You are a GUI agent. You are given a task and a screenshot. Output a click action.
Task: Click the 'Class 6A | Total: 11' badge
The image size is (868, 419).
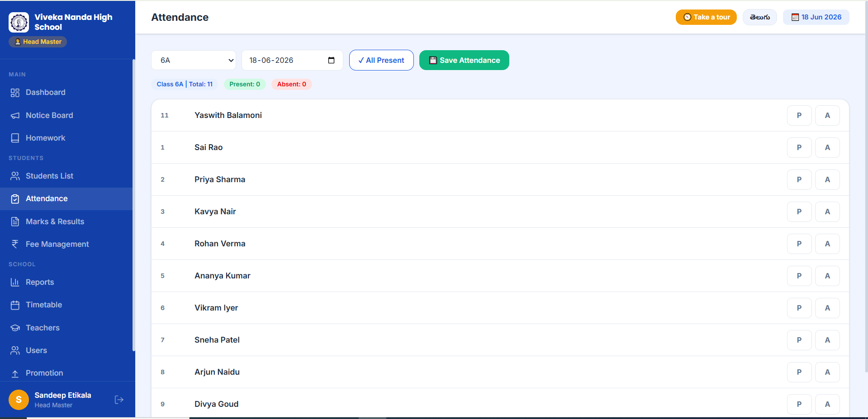185,84
